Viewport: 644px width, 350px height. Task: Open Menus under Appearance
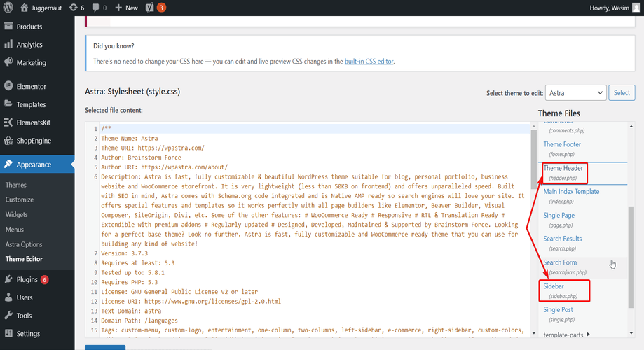15,230
